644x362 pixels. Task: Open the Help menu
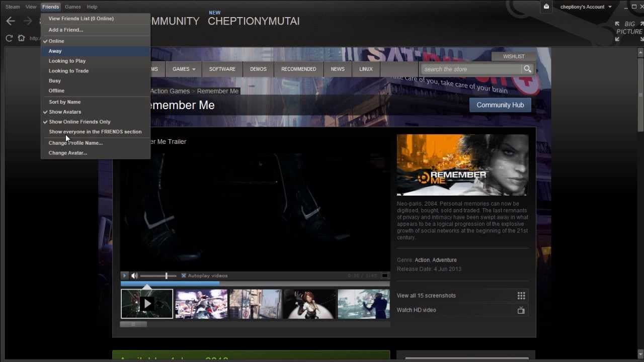92,7
